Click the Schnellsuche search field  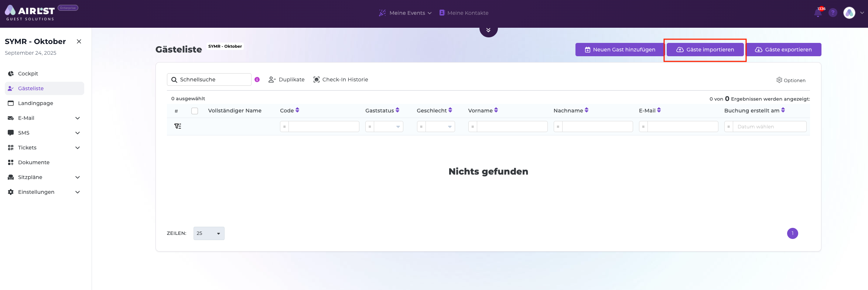213,80
